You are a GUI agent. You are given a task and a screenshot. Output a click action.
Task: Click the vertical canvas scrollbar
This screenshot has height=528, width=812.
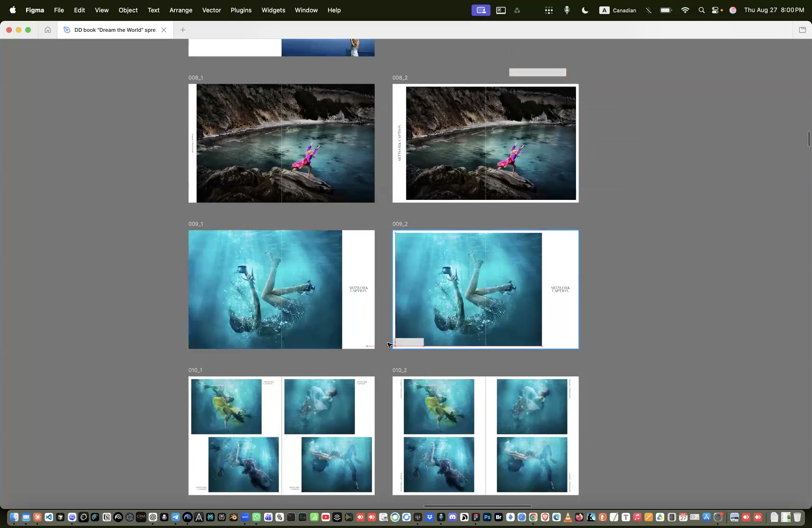point(809,139)
